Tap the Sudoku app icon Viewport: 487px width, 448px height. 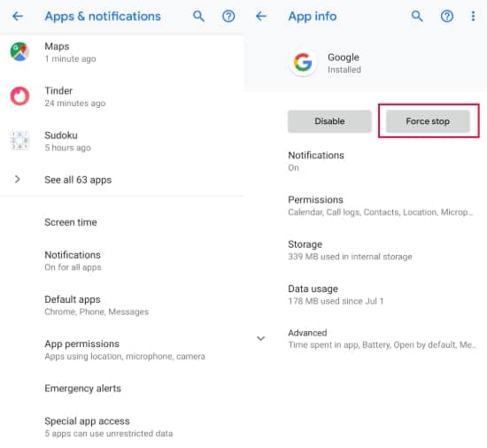coord(19,140)
